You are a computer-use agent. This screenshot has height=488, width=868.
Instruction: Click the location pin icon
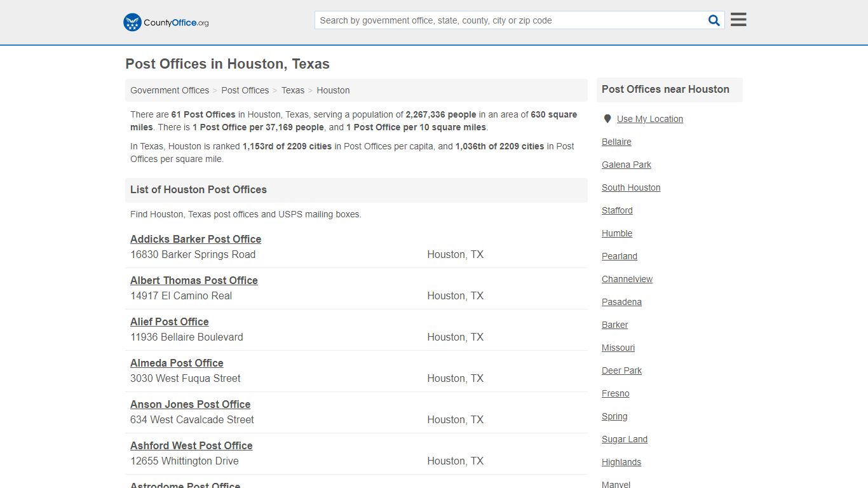[607, 119]
